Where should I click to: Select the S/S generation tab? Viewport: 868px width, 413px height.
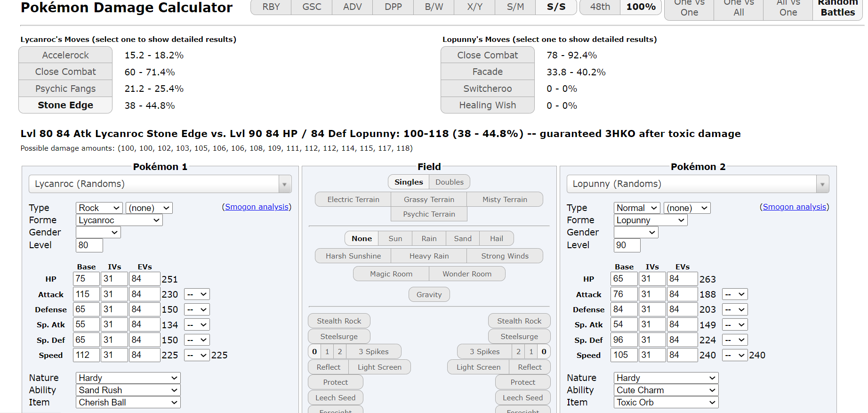point(556,7)
